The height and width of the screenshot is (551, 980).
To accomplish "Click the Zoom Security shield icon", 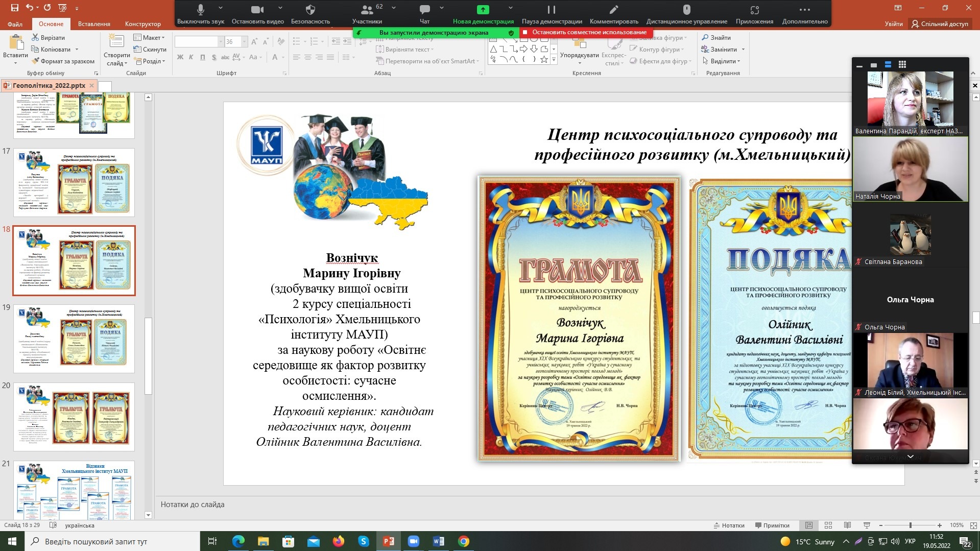I will [310, 10].
